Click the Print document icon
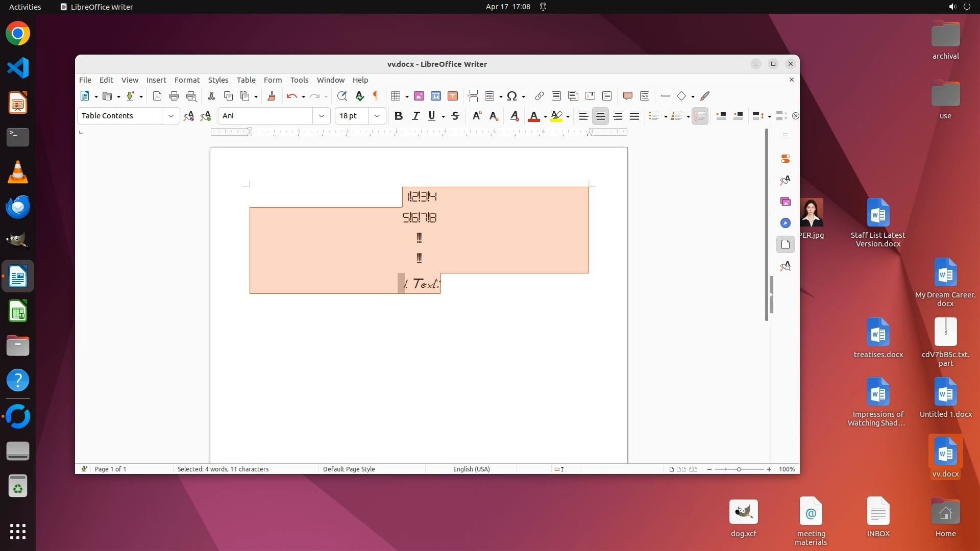 tap(174, 96)
